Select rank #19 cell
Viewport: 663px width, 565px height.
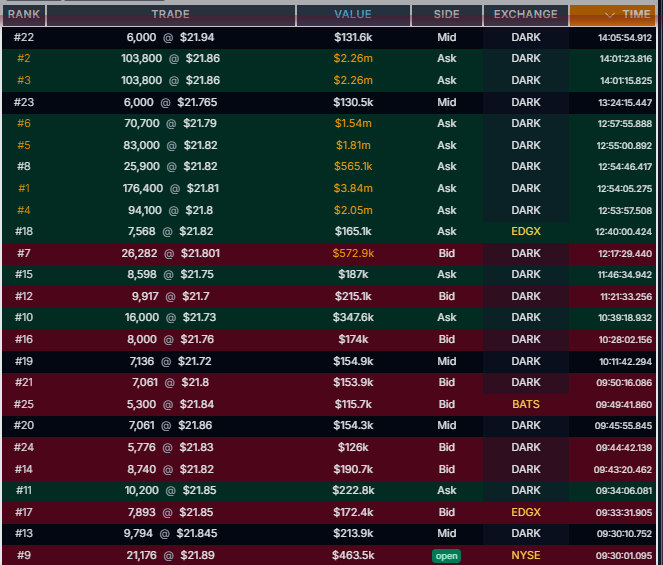point(24,361)
